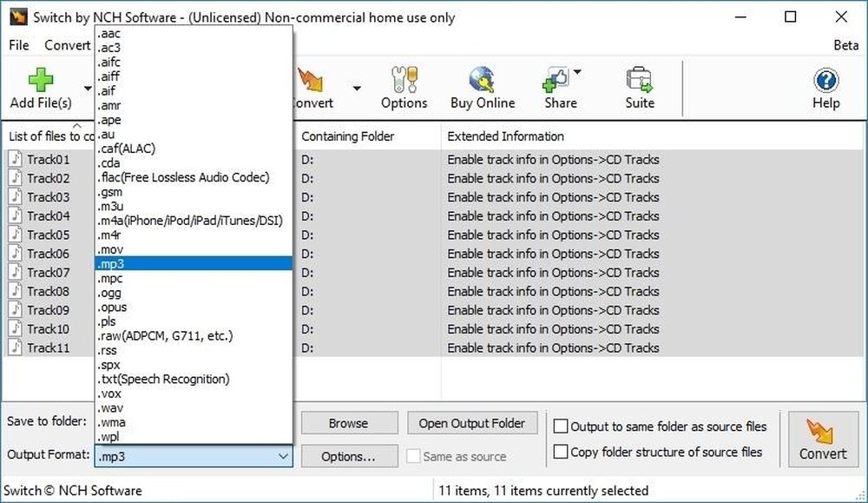Click the Open Output Folder button
868x503 pixels.
point(472,423)
